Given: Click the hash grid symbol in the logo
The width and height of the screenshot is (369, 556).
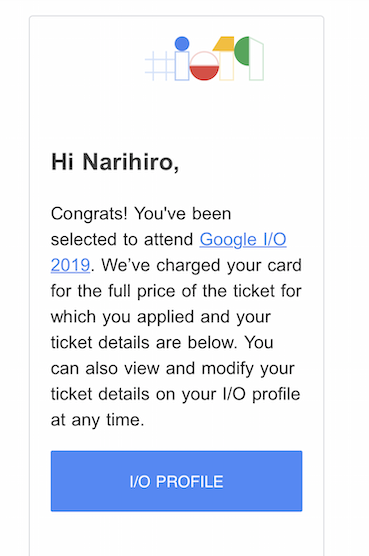Looking at the screenshot, I should pyautogui.click(x=160, y=66).
